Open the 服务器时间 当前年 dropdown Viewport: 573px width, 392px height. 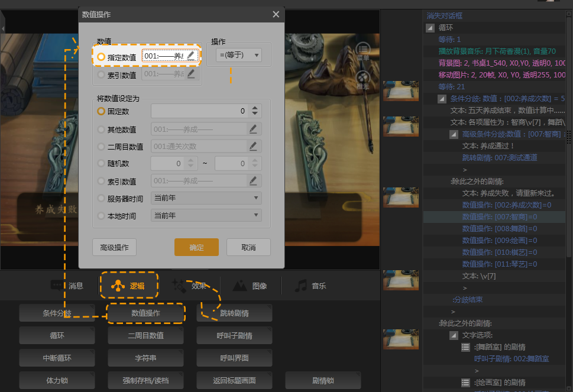click(x=206, y=199)
